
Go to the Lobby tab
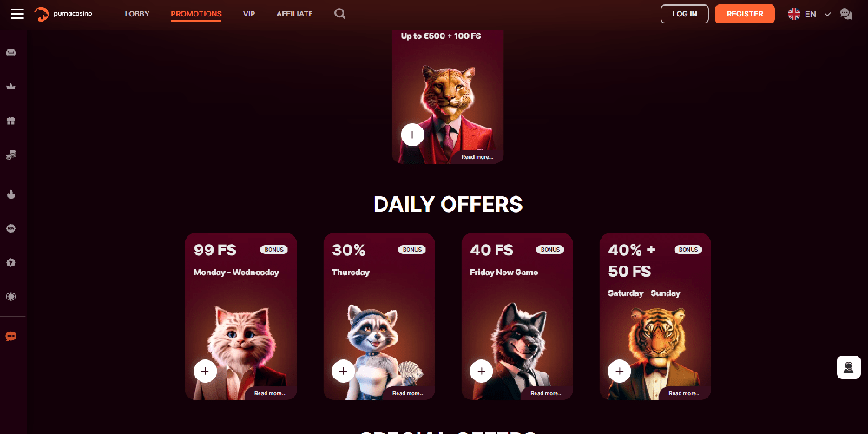click(137, 14)
